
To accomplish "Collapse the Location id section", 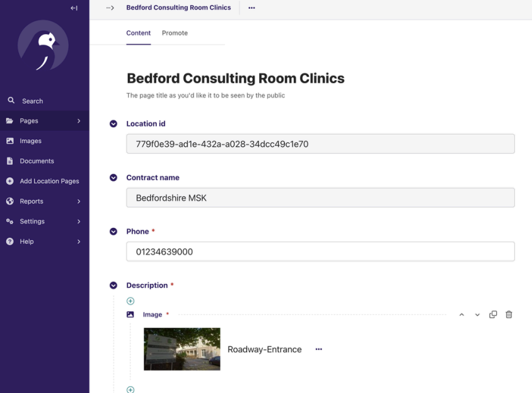I will (x=113, y=124).
